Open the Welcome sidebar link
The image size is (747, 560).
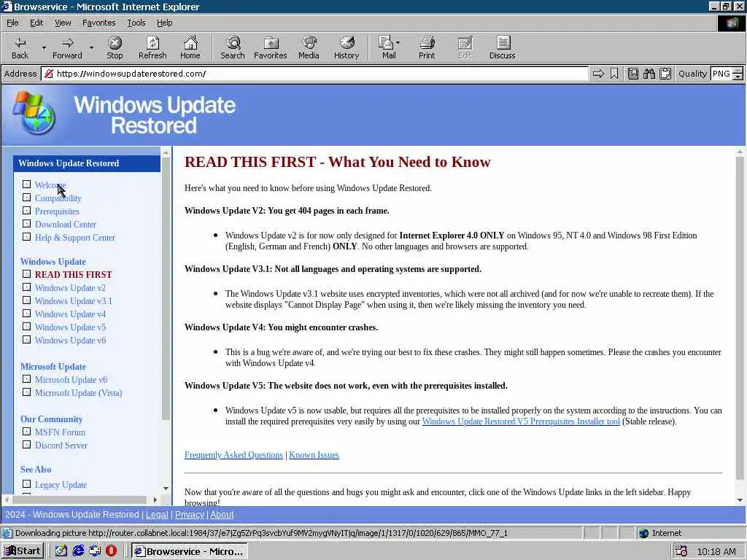[50, 185]
